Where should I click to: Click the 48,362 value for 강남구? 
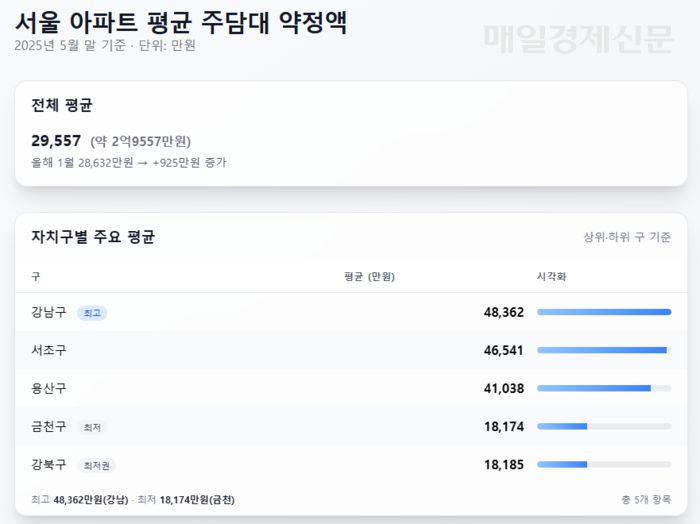[x=503, y=312]
